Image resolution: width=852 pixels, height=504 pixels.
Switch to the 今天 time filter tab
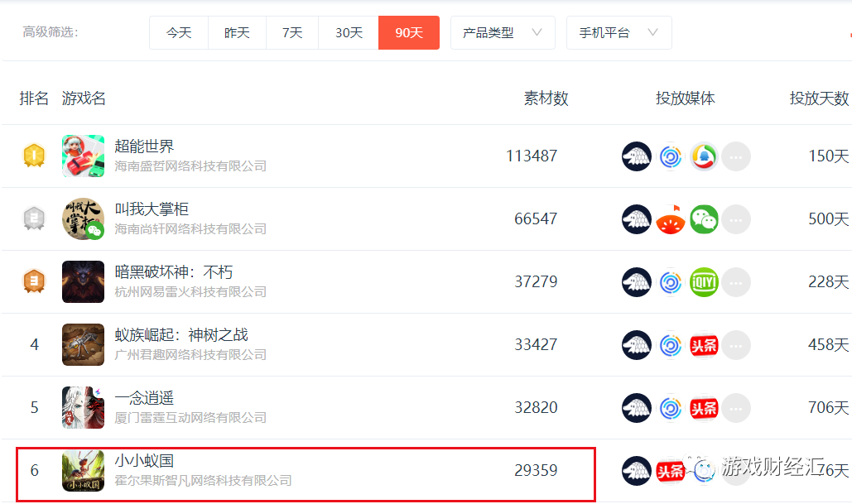178,32
